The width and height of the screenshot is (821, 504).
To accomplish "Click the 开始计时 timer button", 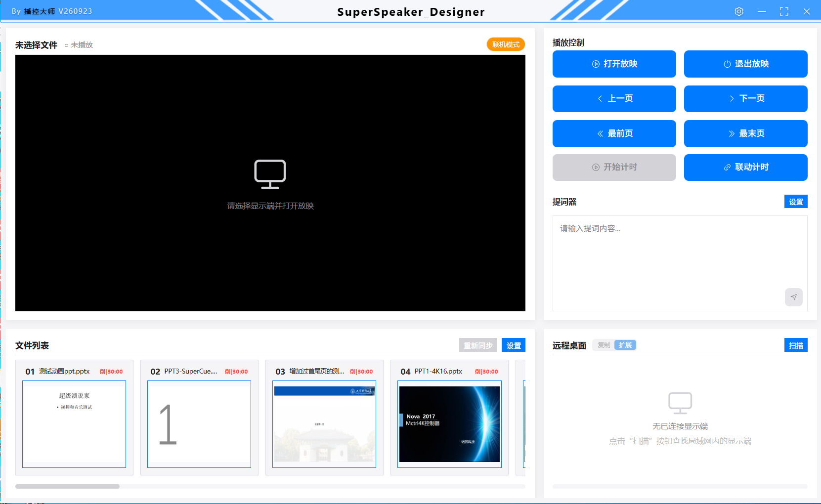I will (x=614, y=167).
